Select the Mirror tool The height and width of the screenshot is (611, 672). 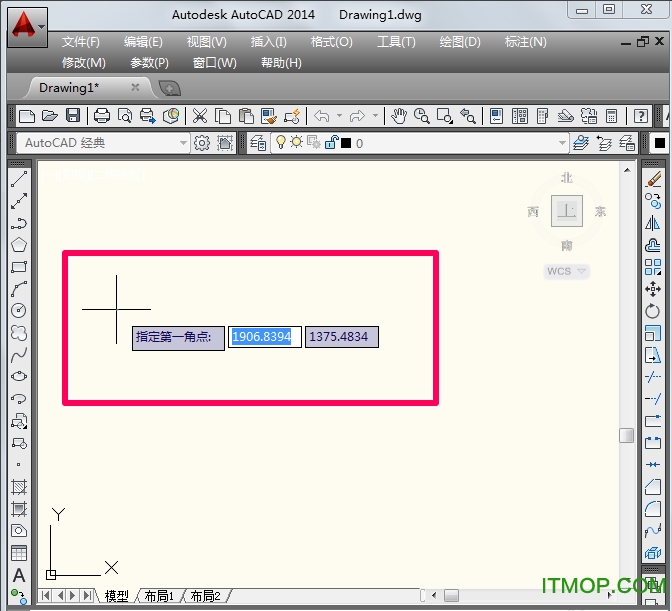[653, 223]
